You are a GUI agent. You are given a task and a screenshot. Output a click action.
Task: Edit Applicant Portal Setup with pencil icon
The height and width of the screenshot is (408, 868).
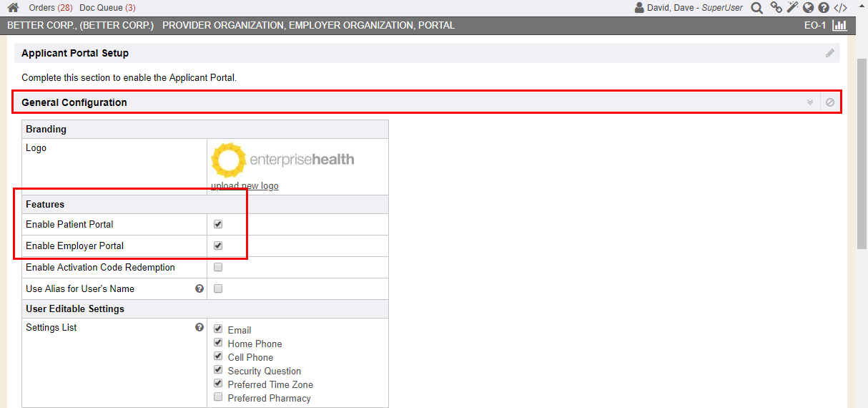[829, 53]
